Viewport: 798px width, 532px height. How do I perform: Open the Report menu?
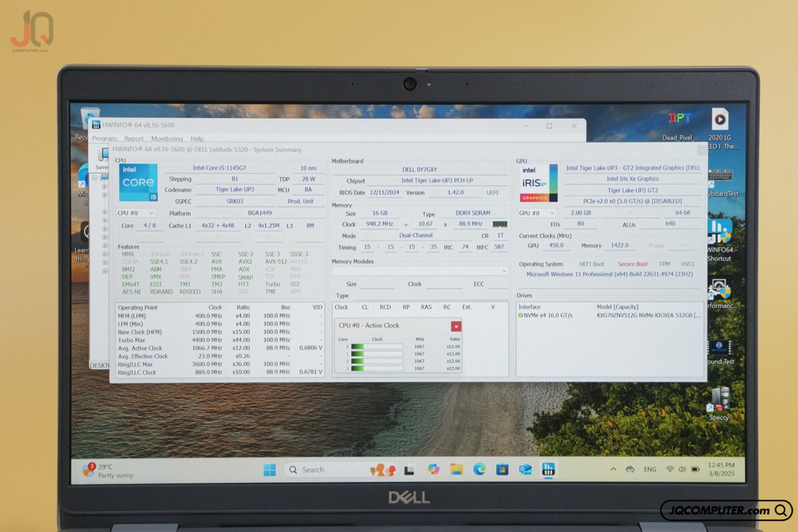pos(134,138)
